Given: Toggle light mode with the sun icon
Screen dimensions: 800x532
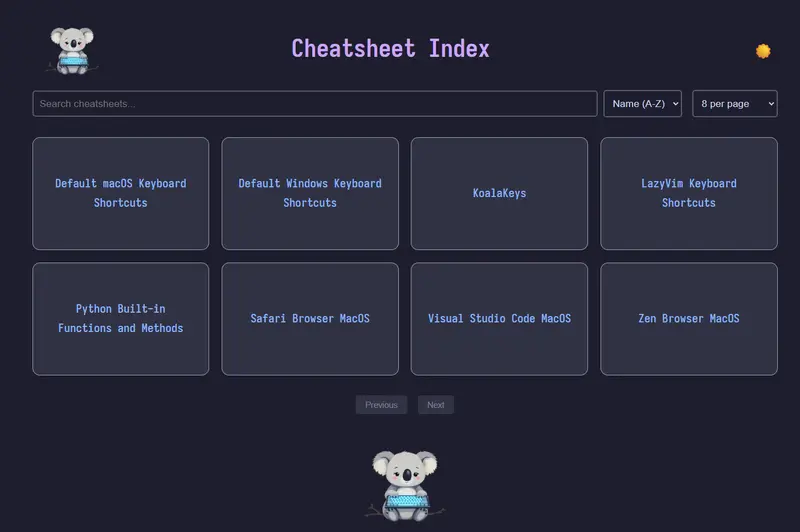Looking at the screenshot, I should point(763,51).
